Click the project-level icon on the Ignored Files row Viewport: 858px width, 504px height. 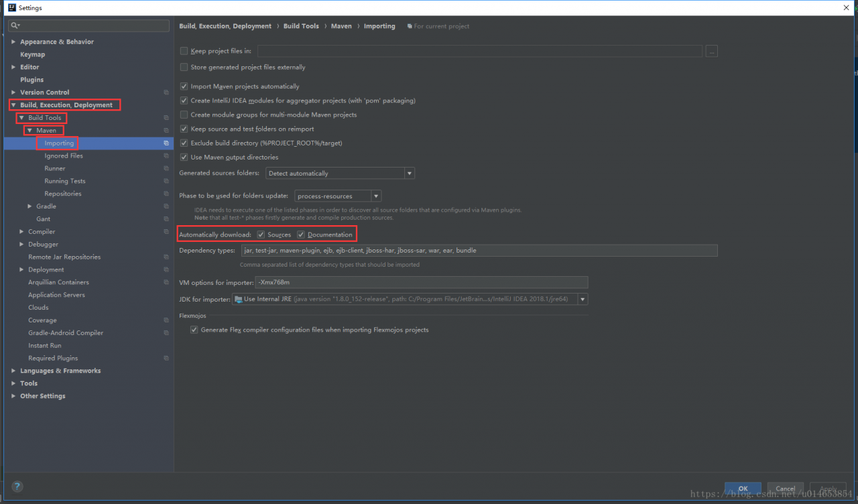[x=166, y=156]
